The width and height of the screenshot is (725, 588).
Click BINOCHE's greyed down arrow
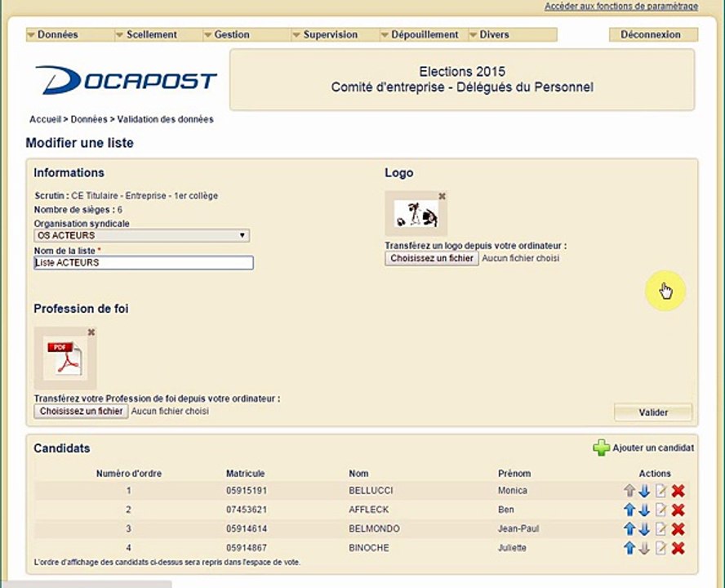coord(644,548)
